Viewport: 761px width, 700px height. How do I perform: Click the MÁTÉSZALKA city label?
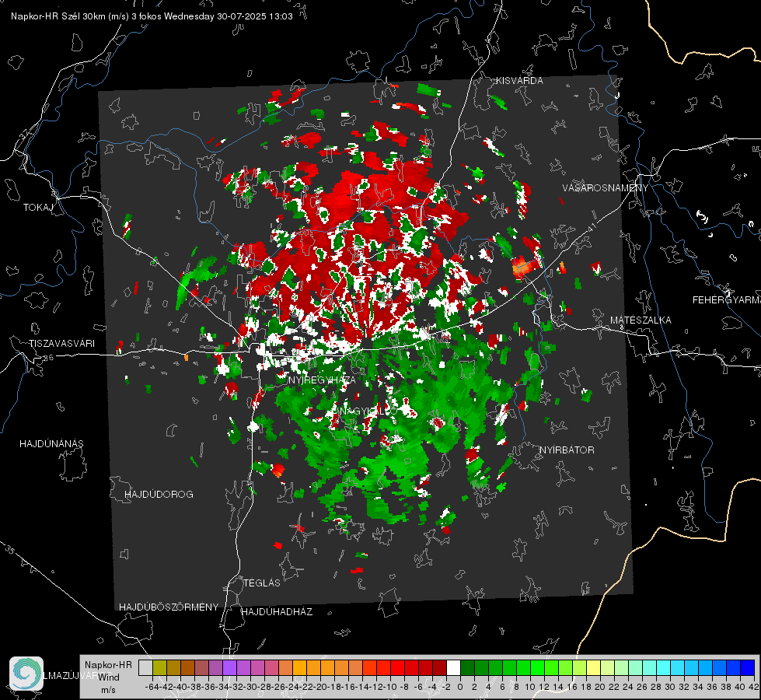coord(641,320)
